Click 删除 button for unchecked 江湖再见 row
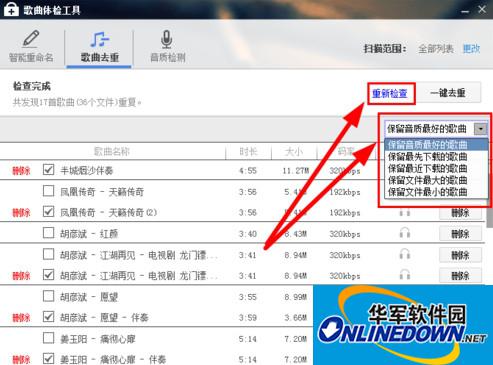Viewport: 493px width, 365px height. coord(460,255)
